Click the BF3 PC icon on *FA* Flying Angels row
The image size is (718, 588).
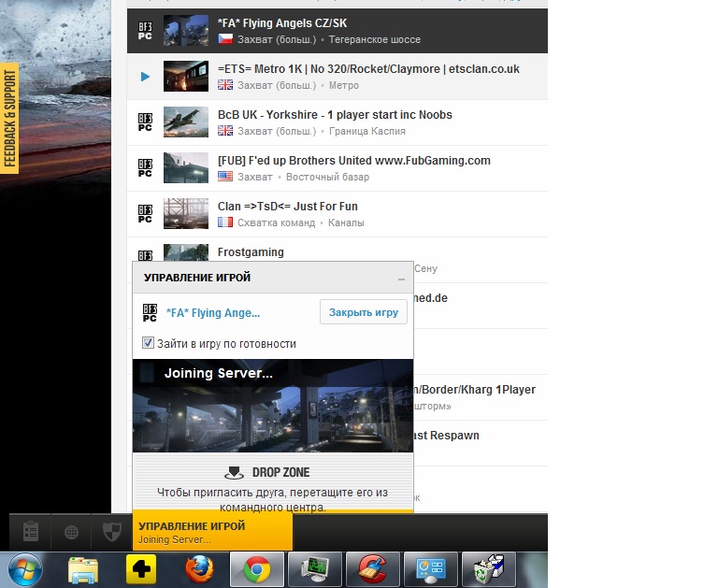click(145, 31)
